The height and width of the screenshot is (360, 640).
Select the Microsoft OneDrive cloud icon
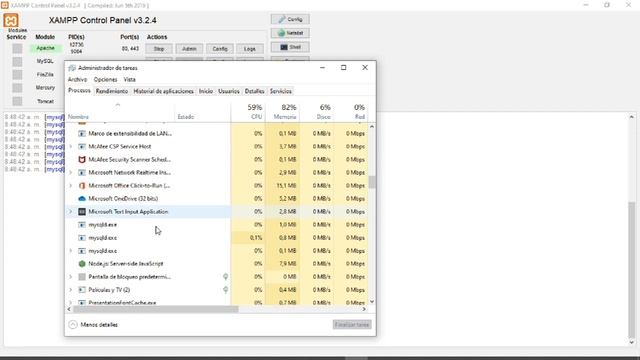pos(82,198)
